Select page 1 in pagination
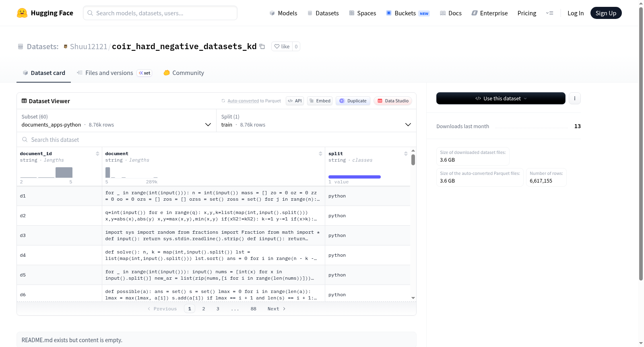Image resolution: width=644 pixels, height=347 pixels. coord(190,309)
